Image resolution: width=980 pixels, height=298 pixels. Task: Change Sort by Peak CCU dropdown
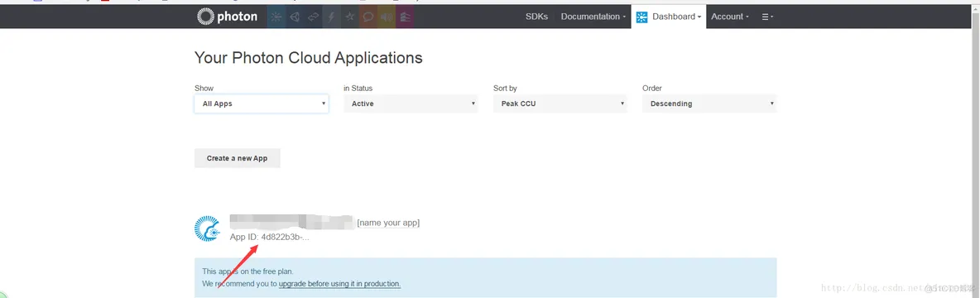pos(560,103)
